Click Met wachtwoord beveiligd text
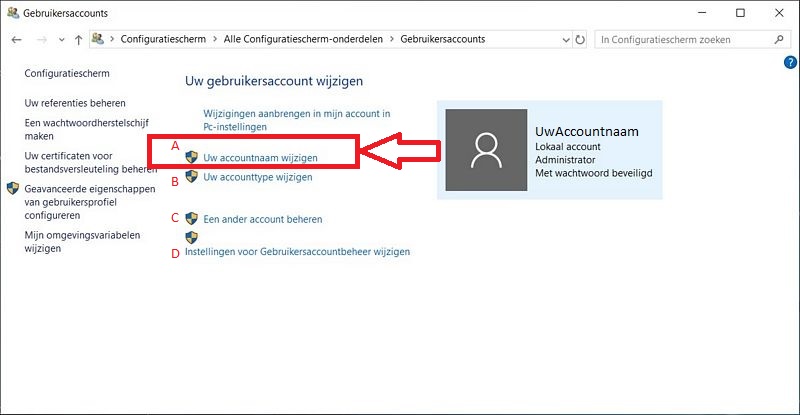This screenshot has height=415, width=800. 594,173
